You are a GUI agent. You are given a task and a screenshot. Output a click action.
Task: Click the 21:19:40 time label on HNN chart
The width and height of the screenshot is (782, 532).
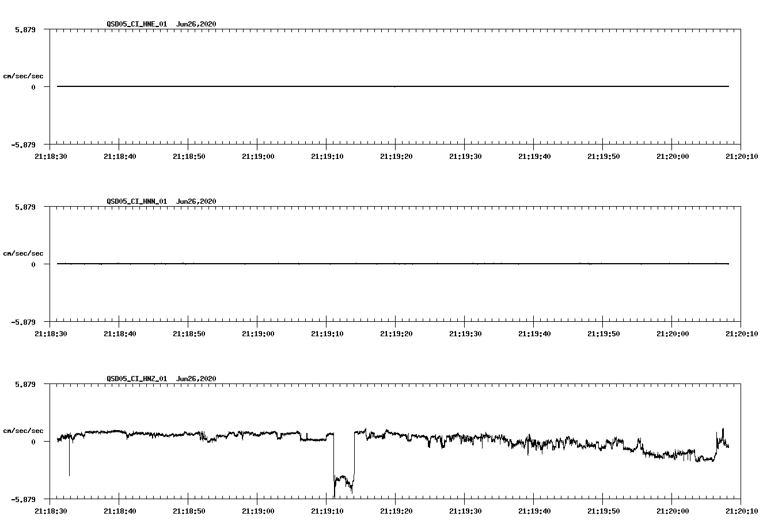point(534,333)
